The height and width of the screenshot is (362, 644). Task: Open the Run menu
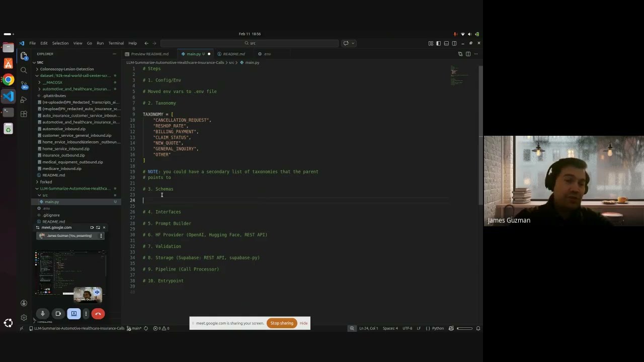(x=100, y=43)
